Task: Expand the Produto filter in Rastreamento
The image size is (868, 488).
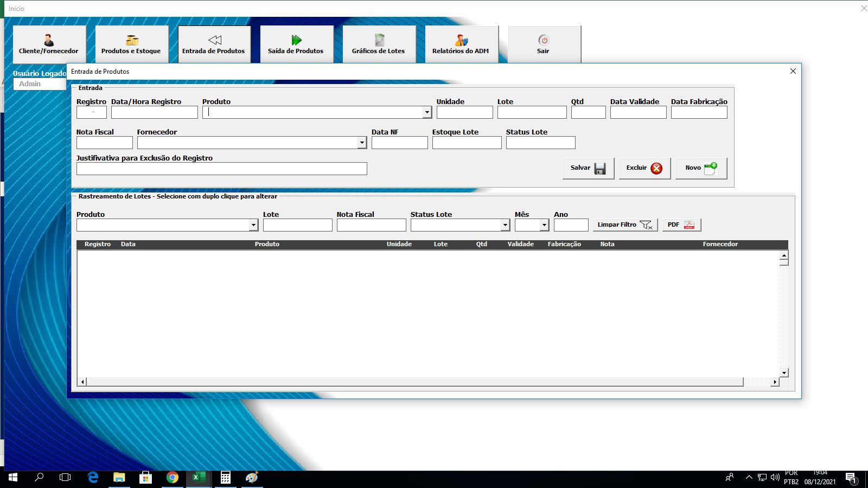Action: [x=253, y=225]
